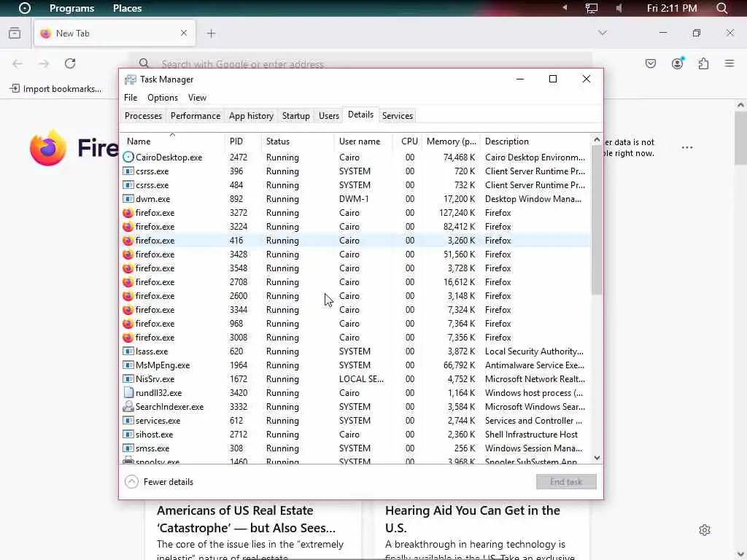Click Import bookmarks link in Firefox
The image size is (747, 560).
tap(55, 88)
